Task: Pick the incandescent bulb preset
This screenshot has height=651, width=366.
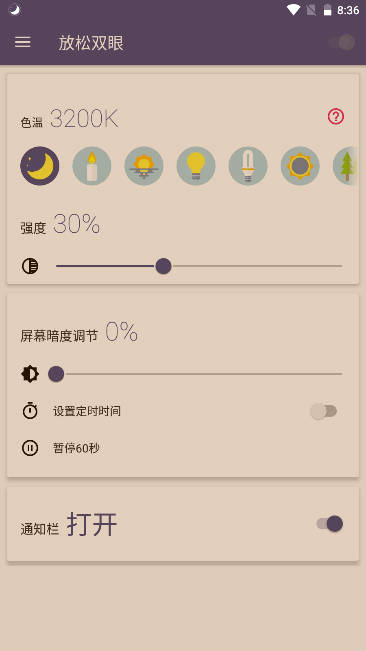Action: (196, 166)
